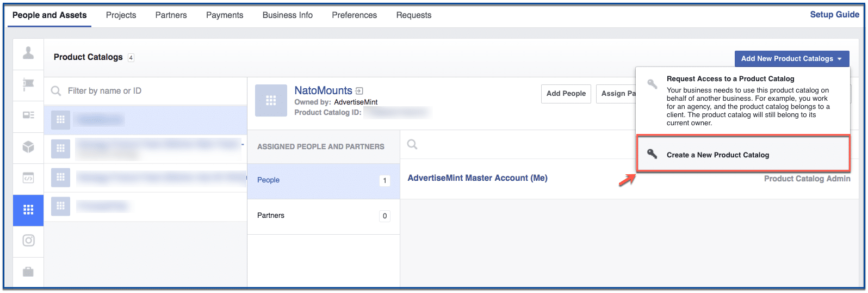The image size is (868, 293).
Task: Select the fourth blurred catalog row
Action: click(x=146, y=206)
